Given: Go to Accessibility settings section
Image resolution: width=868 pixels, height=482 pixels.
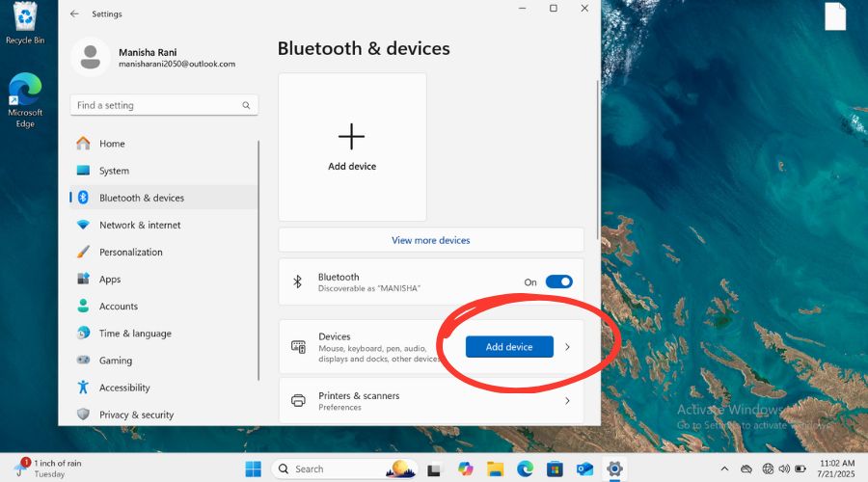Looking at the screenshot, I should (x=124, y=388).
